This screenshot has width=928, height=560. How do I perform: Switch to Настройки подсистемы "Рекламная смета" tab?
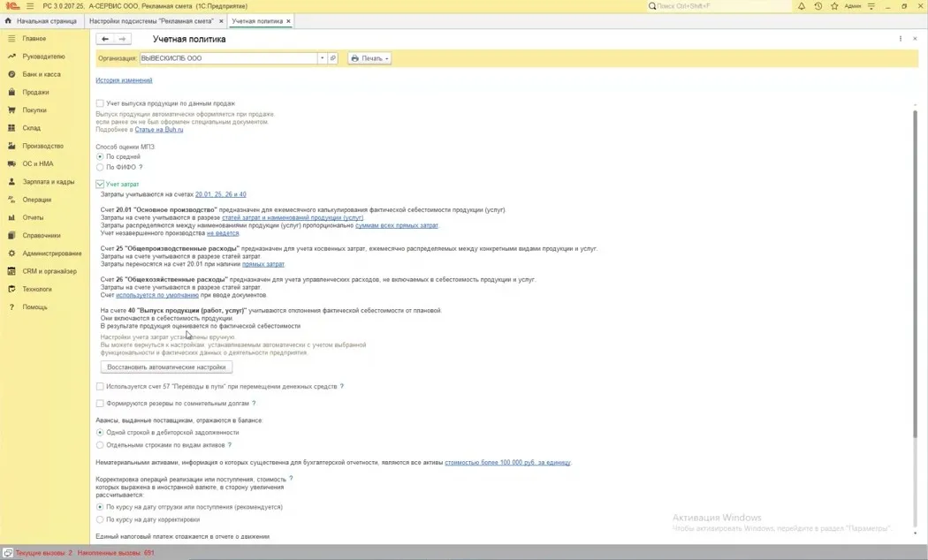tap(151, 21)
